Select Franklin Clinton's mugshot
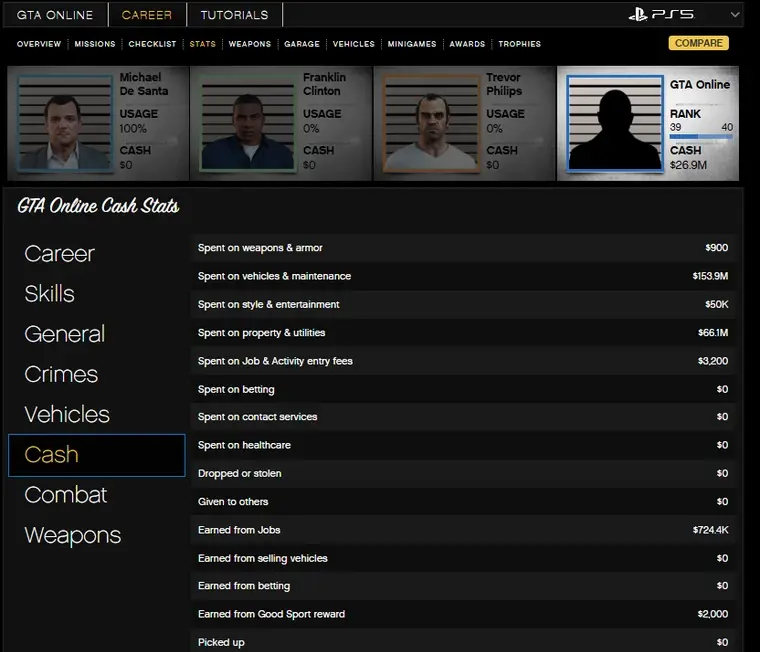This screenshot has width=760, height=652. 248,123
